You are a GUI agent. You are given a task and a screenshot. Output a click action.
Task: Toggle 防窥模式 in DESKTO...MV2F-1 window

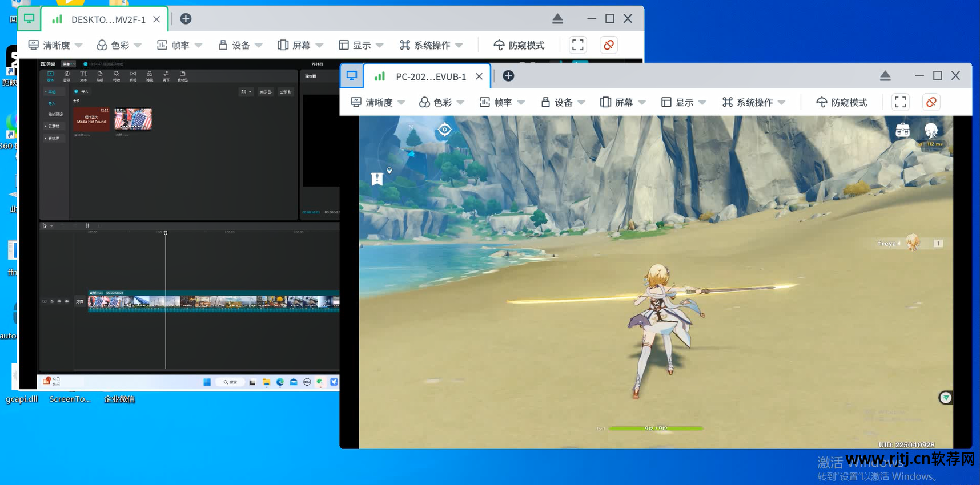[519, 45]
